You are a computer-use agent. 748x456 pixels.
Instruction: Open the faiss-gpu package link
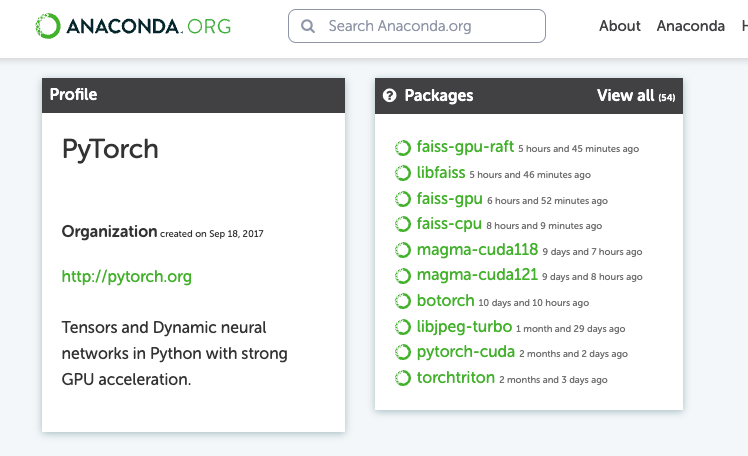click(x=450, y=199)
